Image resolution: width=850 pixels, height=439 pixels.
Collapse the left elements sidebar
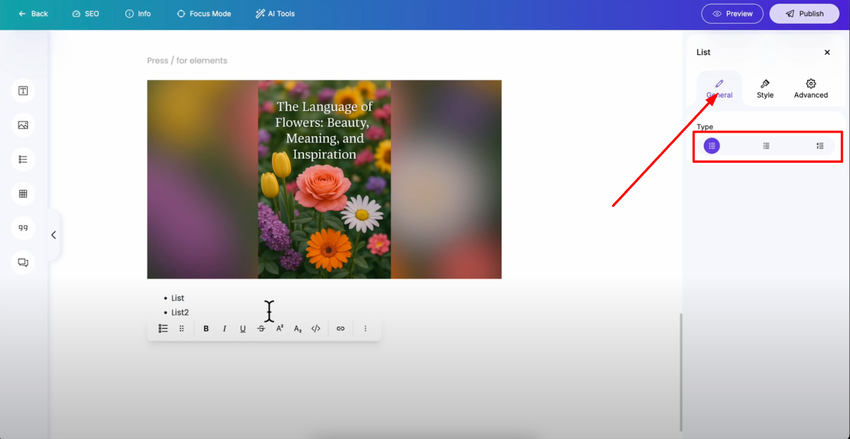[x=53, y=235]
